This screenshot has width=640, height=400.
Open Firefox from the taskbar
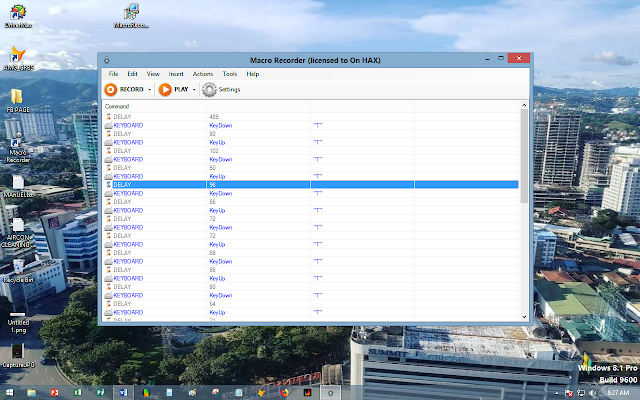pos(284,393)
